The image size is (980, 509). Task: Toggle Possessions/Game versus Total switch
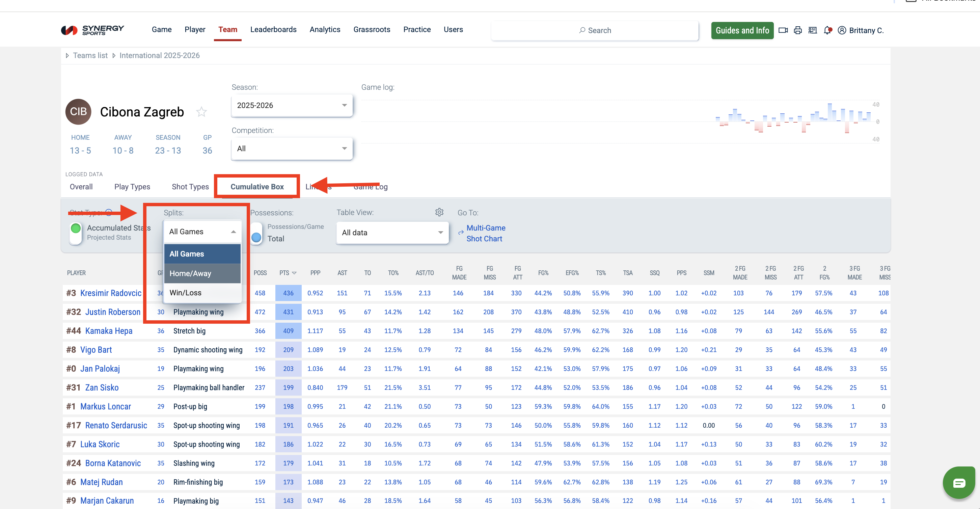[256, 233]
